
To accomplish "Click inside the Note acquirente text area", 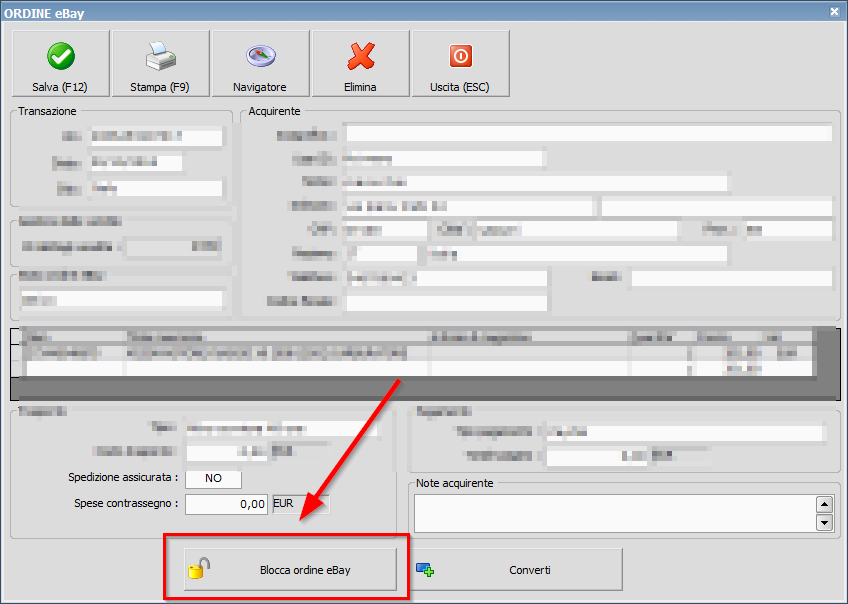I will coord(614,514).
